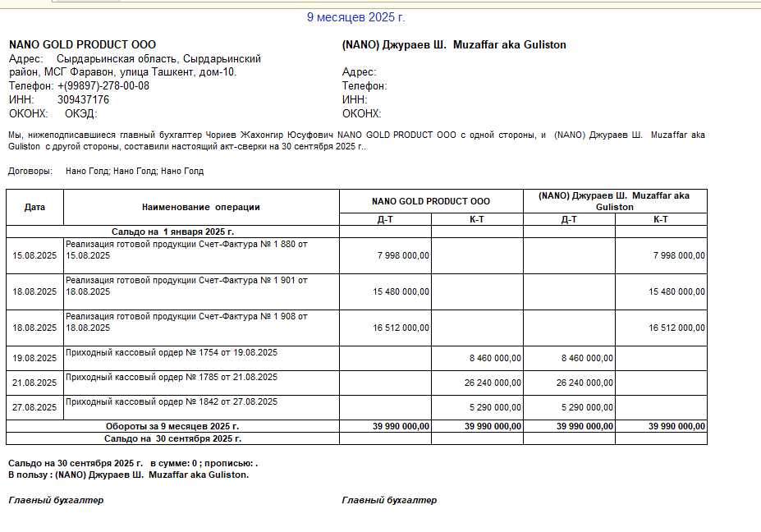This screenshot has height=532, width=761.
Task: Click the line "район, МСГ Фаравон, улица Ташкент, дом-10."
Action: tap(123, 72)
